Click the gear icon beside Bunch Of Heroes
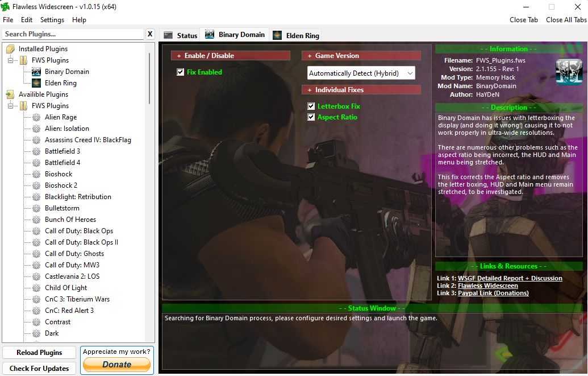The width and height of the screenshot is (588, 376). pos(36,220)
